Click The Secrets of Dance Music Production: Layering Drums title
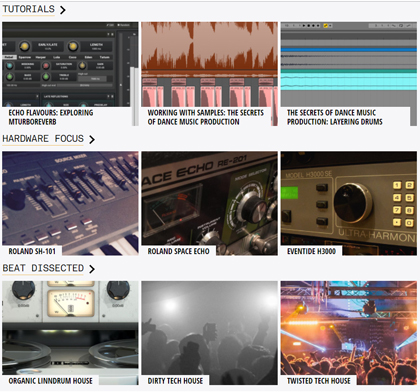 pos(335,117)
